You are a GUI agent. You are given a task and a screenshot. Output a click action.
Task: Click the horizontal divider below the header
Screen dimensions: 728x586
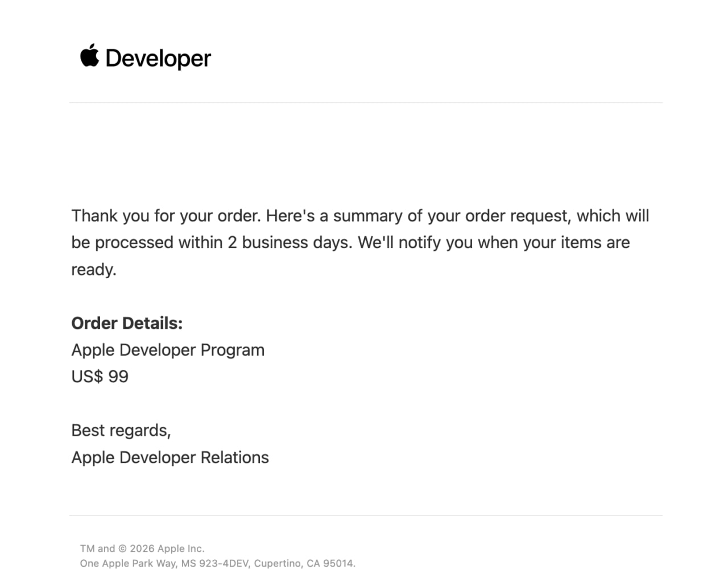tap(366, 103)
